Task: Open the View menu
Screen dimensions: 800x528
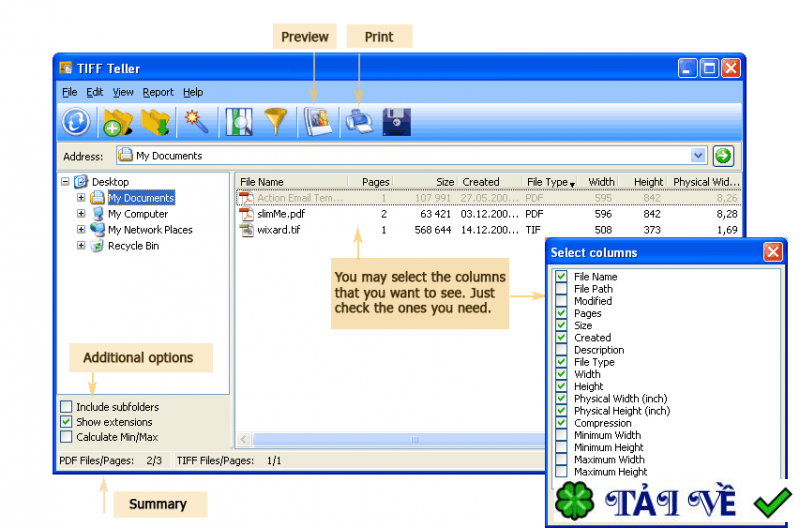Action: coord(123,92)
